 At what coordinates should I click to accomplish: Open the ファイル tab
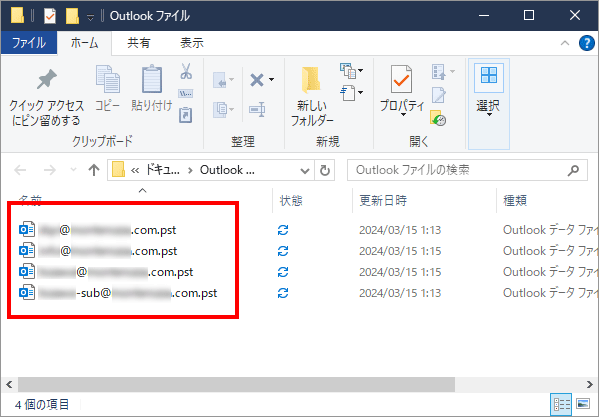click(x=29, y=43)
